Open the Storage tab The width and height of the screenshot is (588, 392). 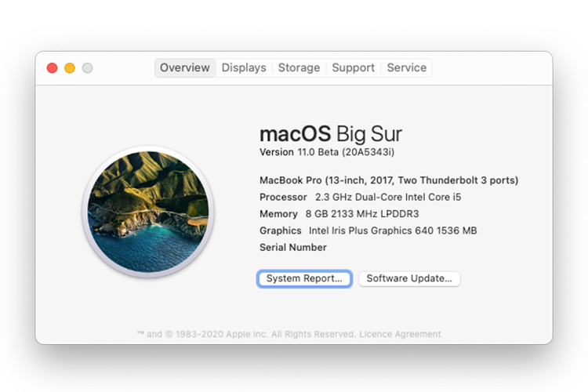299,68
